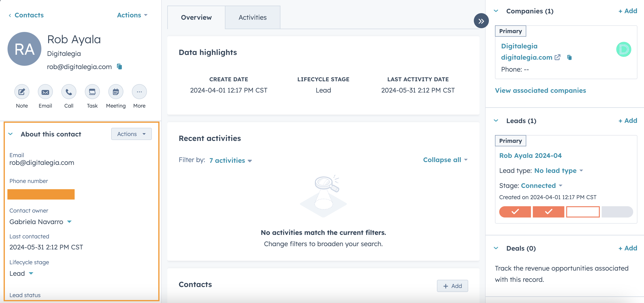644x303 pixels.
Task: Open the Collapse all dropdown
Action: point(445,160)
